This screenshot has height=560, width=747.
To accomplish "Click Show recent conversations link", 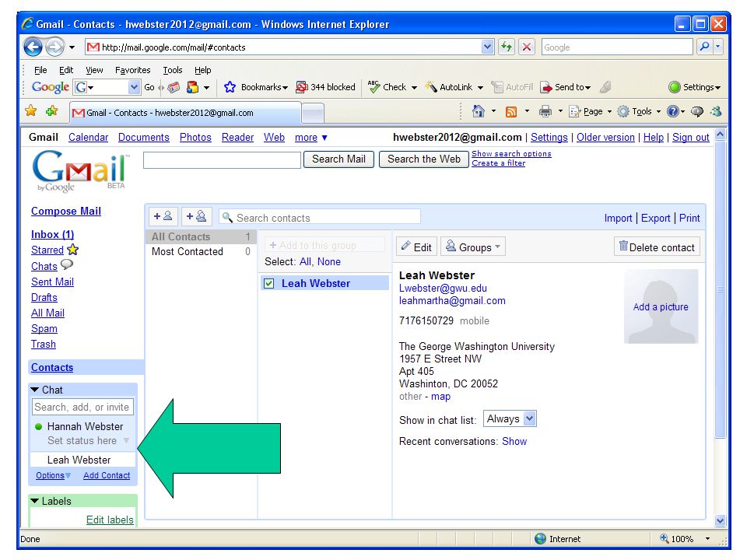I will point(514,442).
